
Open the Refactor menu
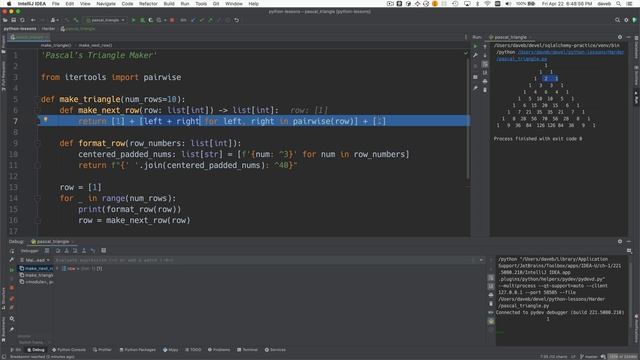(148, 4)
